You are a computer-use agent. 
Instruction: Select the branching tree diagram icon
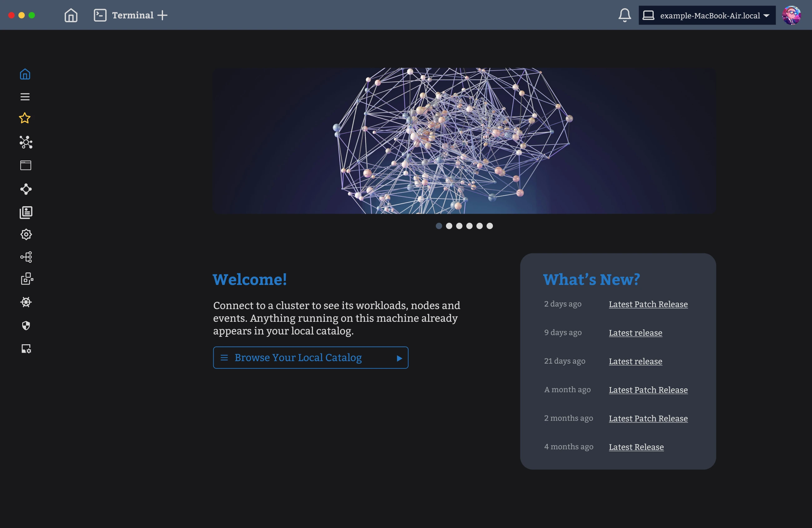click(26, 257)
